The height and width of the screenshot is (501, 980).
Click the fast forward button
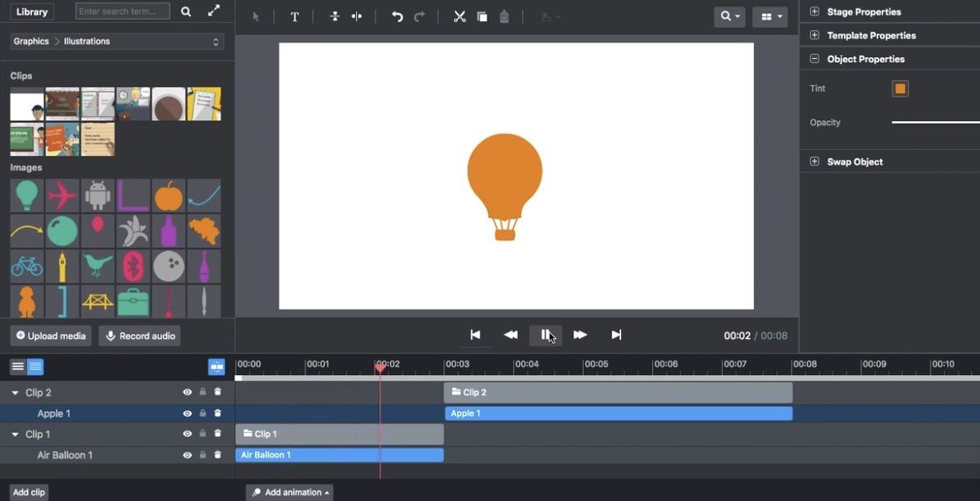580,335
